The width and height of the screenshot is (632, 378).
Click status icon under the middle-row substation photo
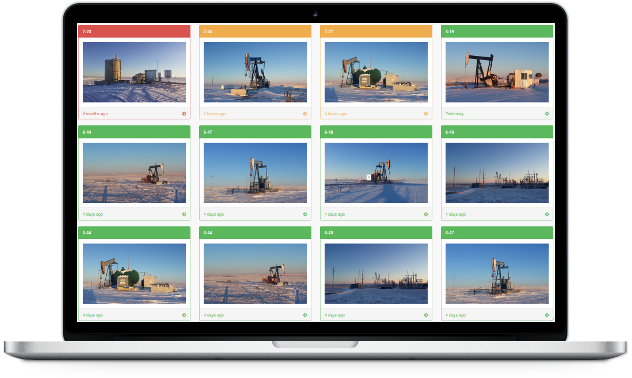547,214
